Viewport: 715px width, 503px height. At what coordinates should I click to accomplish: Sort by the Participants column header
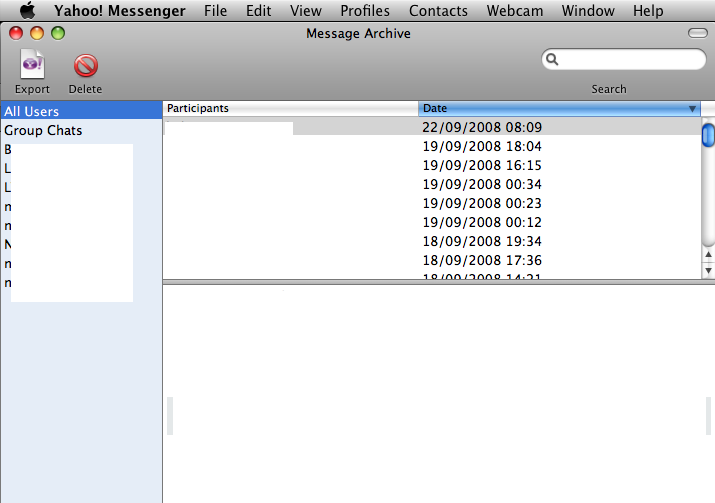(x=290, y=108)
